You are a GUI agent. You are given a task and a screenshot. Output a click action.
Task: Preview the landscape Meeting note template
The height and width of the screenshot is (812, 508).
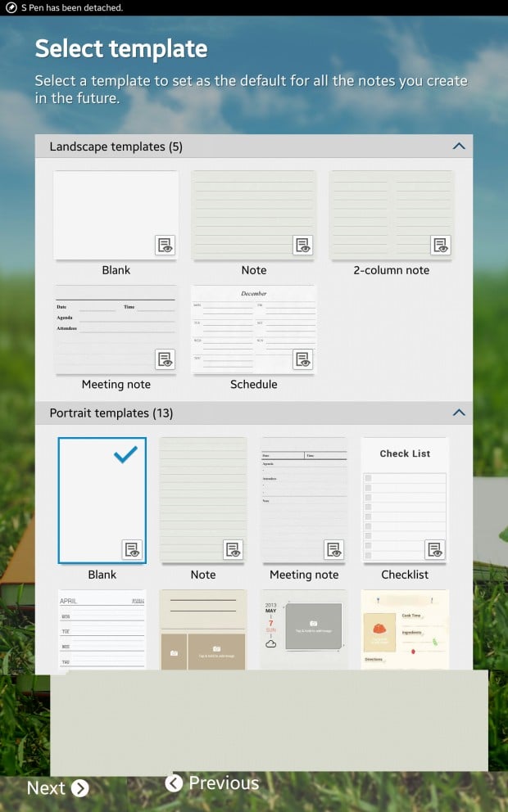click(x=165, y=359)
